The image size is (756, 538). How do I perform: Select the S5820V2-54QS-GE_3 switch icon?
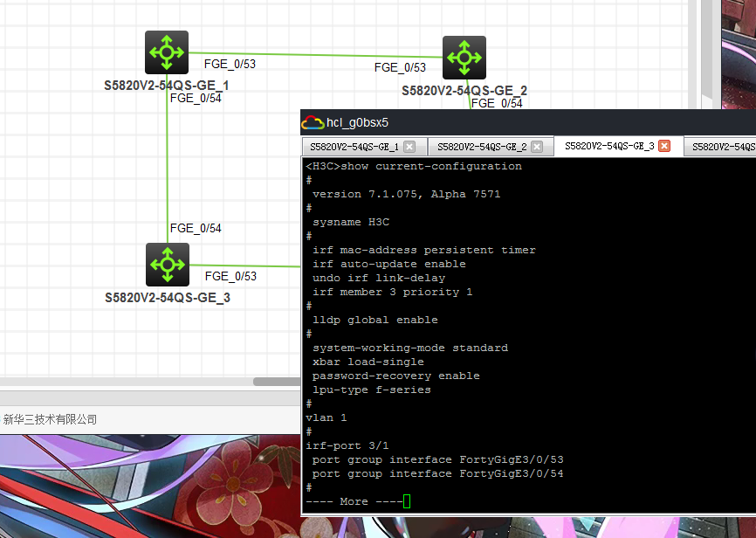168,265
